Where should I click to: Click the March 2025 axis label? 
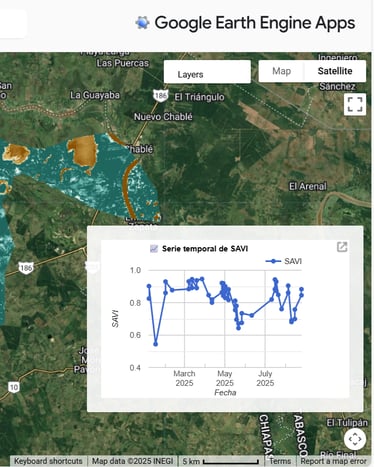coord(184,378)
